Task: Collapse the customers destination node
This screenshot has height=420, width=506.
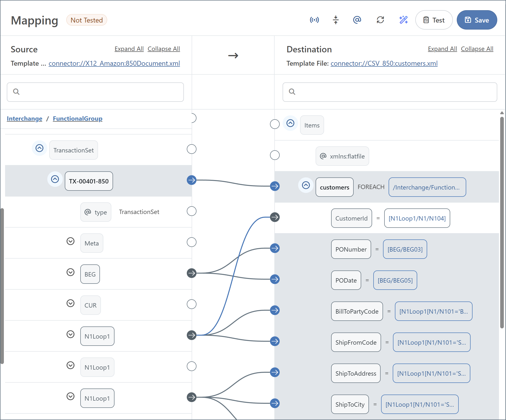Action: [x=306, y=185]
